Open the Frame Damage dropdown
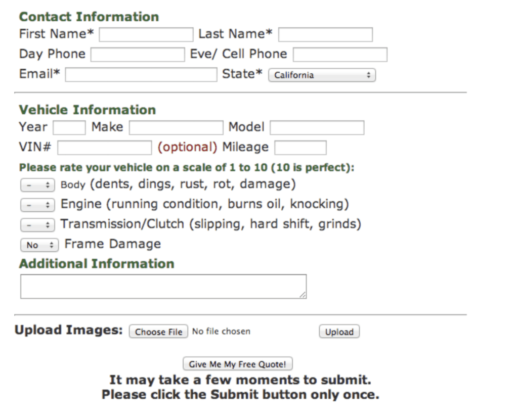The image size is (518, 420). coord(39,245)
